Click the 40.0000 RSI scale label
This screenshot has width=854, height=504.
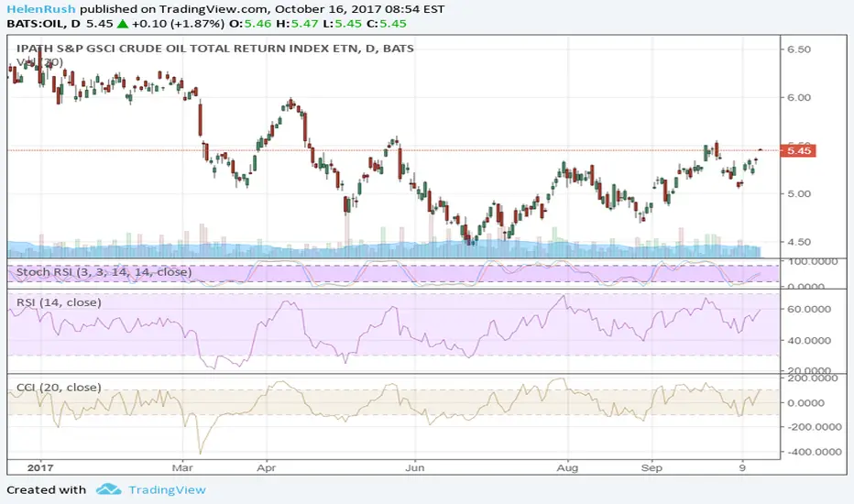(809, 341)
